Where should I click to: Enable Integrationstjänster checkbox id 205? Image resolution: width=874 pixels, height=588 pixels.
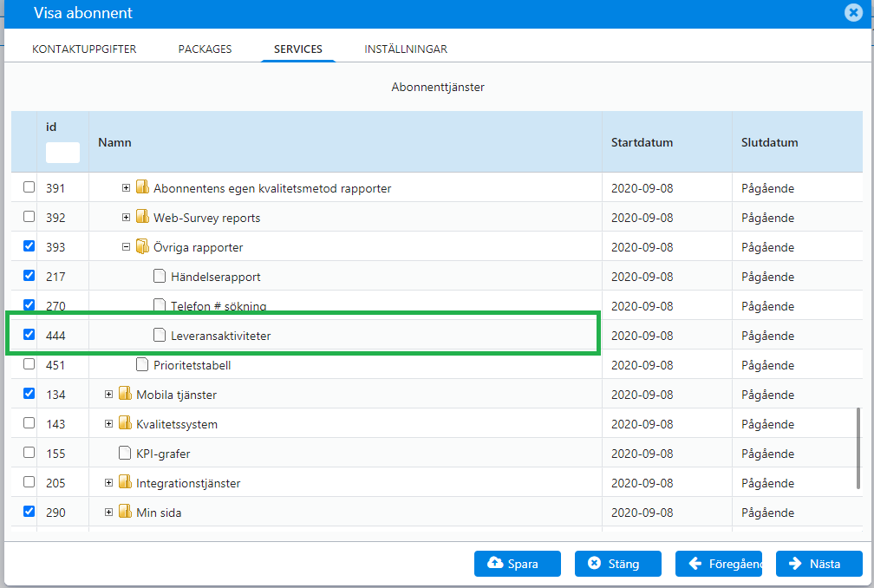[x=29, y=483]
